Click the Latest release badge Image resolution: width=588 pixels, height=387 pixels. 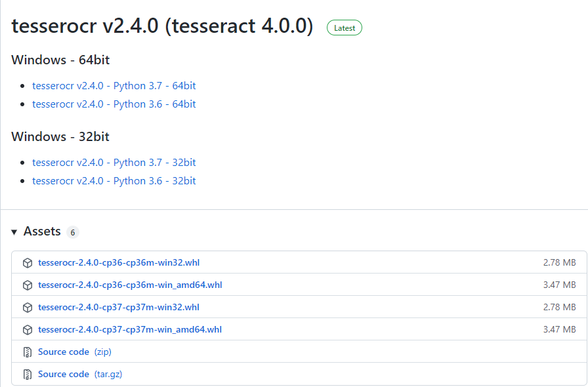344,28
